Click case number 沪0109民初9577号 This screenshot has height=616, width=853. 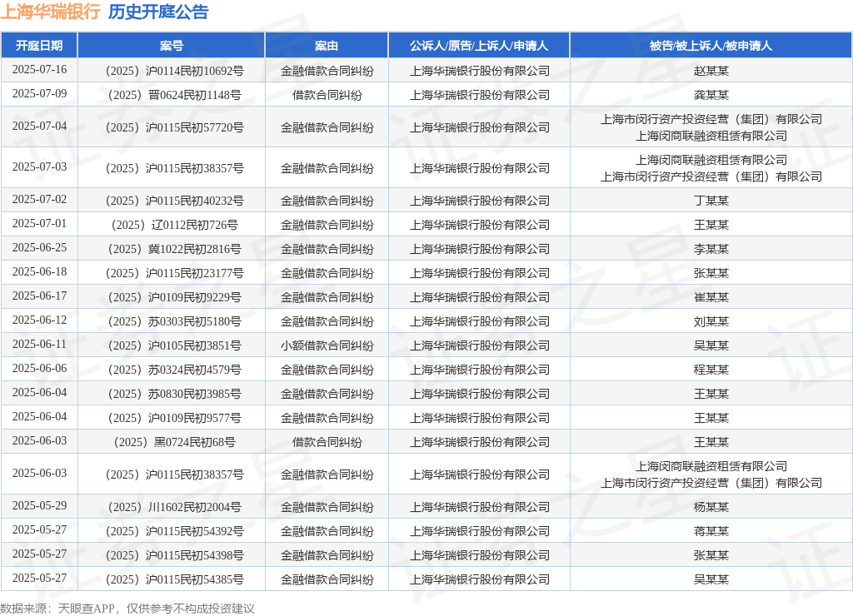point(174,418)
